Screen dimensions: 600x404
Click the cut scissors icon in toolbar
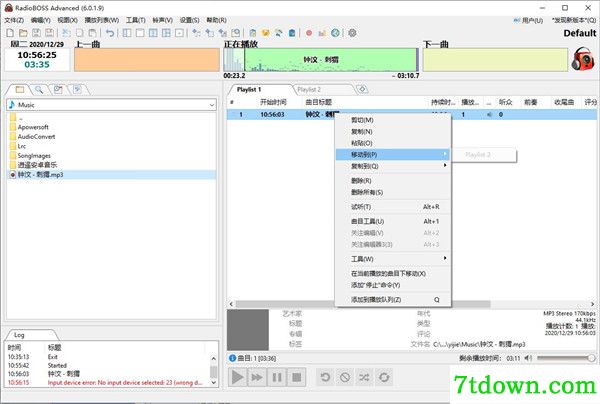point(66,33)
